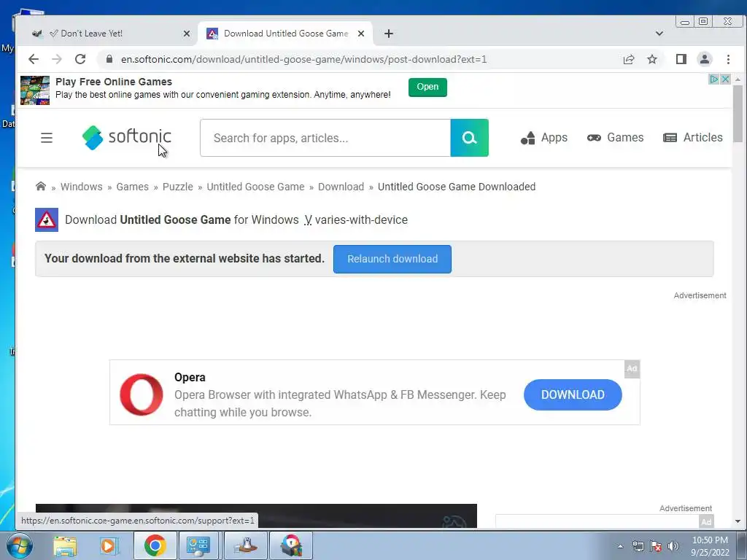
Task: Open the Chrome profile avatar
Action: coord(705,59)
